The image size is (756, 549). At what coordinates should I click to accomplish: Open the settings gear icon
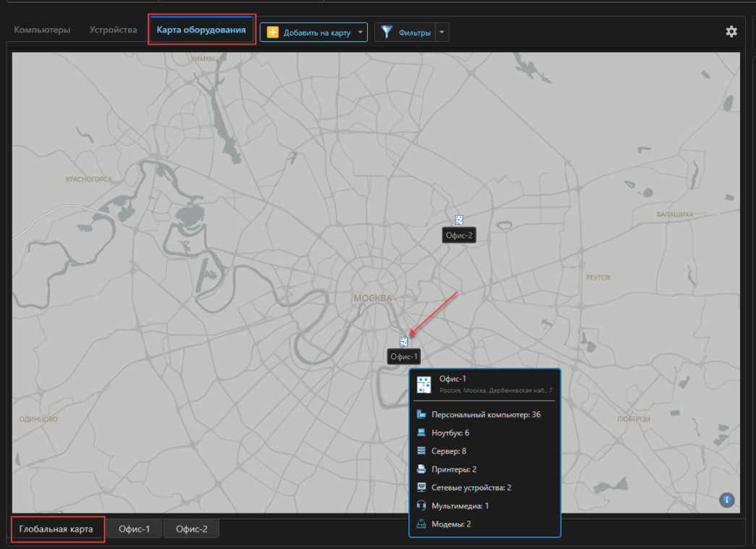pyautogui.click(x=731, y=32)
